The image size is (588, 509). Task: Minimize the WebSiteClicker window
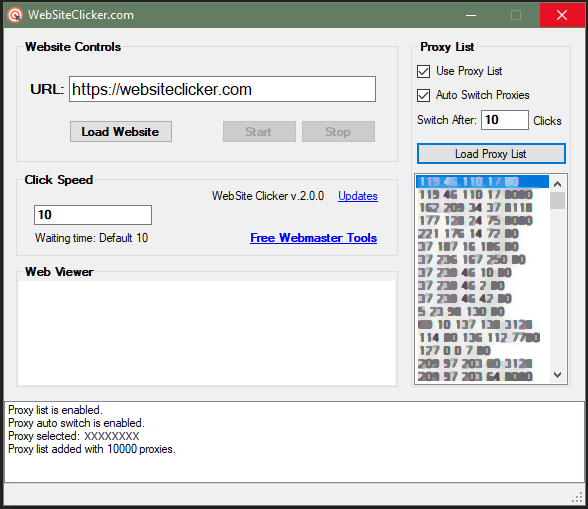pos(471,15)
